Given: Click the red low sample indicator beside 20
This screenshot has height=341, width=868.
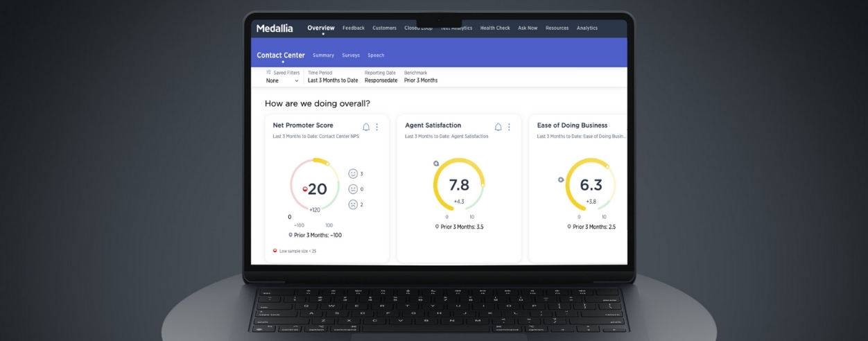Looking at the screenshot, I should [305, 189].
